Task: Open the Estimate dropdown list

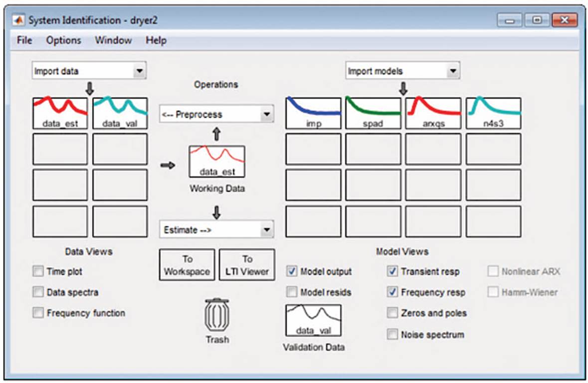Action: (x=216, y=230)
